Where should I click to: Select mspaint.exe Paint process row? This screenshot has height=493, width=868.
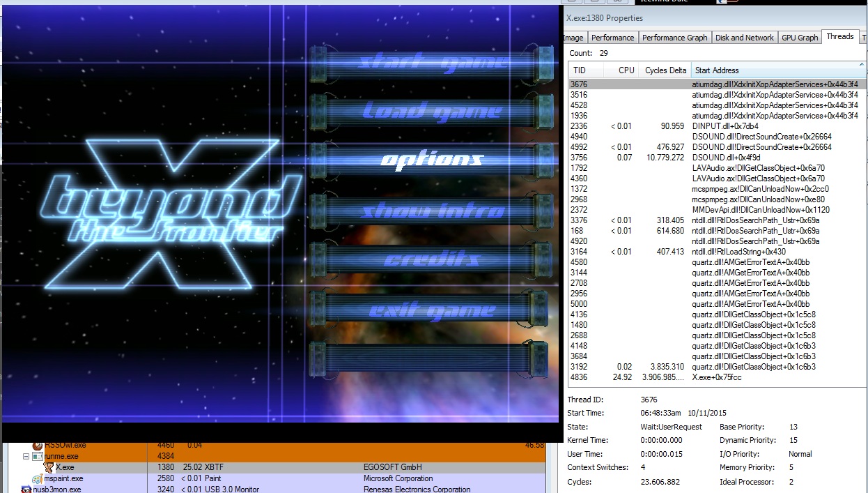tap(279, 478)
